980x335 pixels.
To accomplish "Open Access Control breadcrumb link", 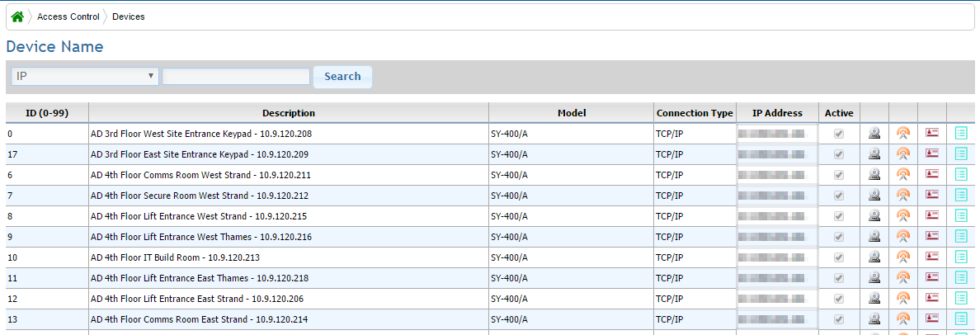I will point(68,17).
